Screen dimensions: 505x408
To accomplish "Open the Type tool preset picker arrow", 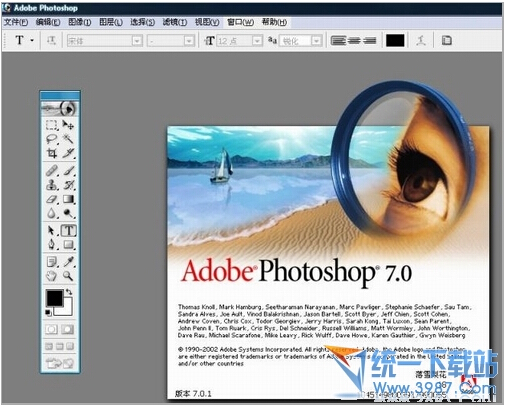I will click(x=32, y=41).
